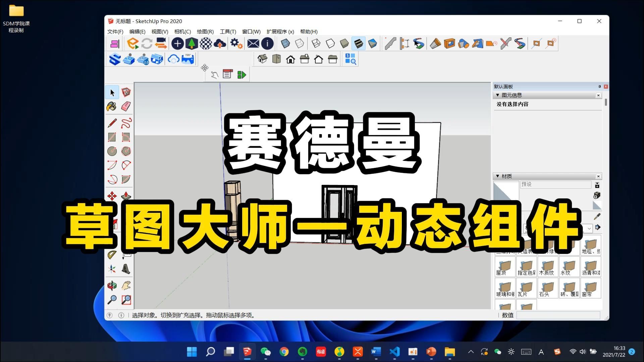Click the Extension Warehouse plus icon
The width and height of the screenshot is (644, 362).
(177, 44)
